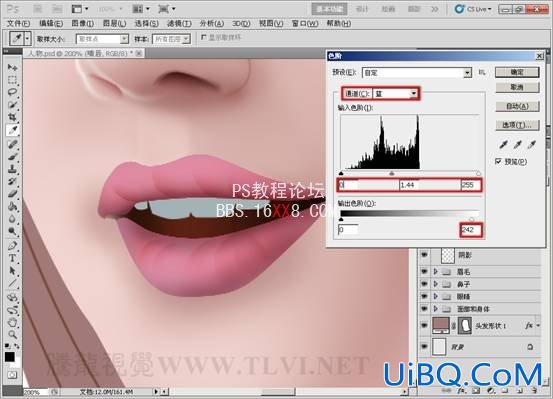
Task: Open the 通道(C) channel dropdown
Action: [x=396, y=93]
